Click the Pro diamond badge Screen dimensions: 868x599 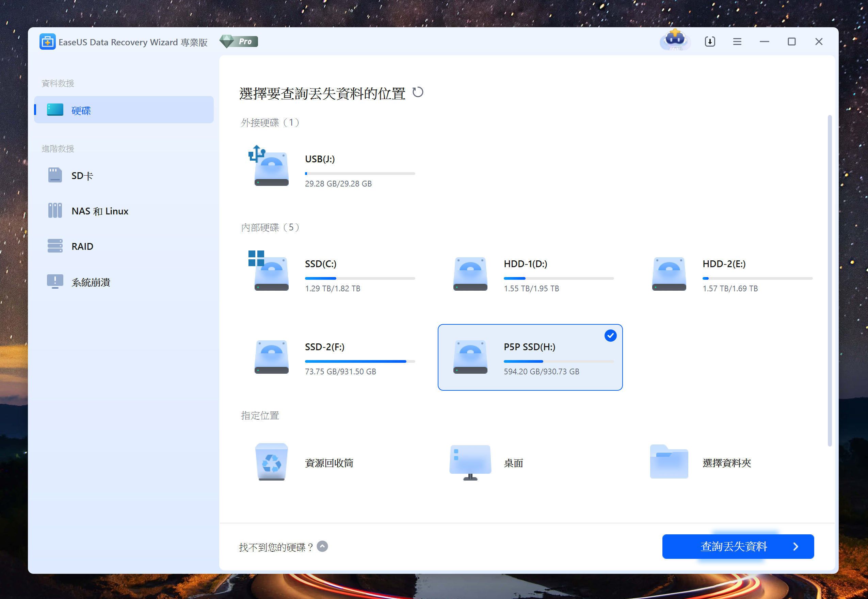239,41
